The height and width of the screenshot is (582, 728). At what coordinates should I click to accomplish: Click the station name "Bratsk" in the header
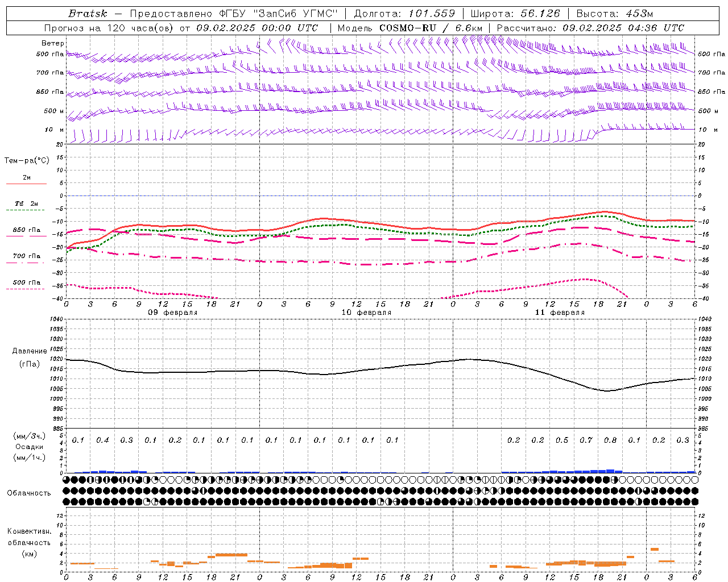88,14
